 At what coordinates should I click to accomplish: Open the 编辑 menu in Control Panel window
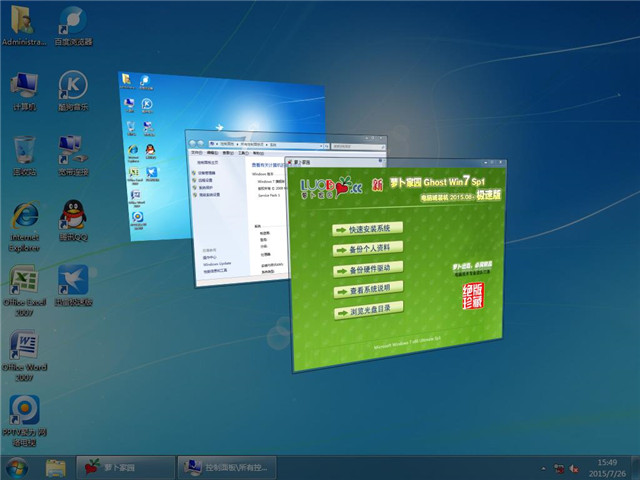212,153
